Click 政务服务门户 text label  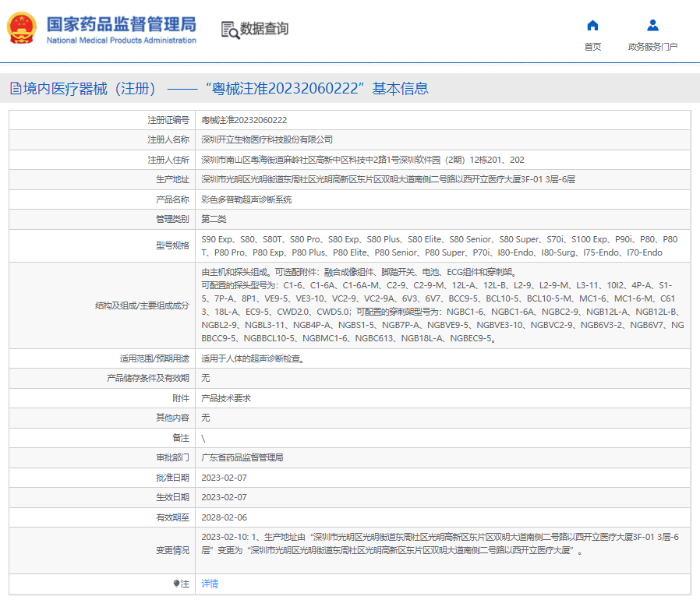tap(652, 47)
